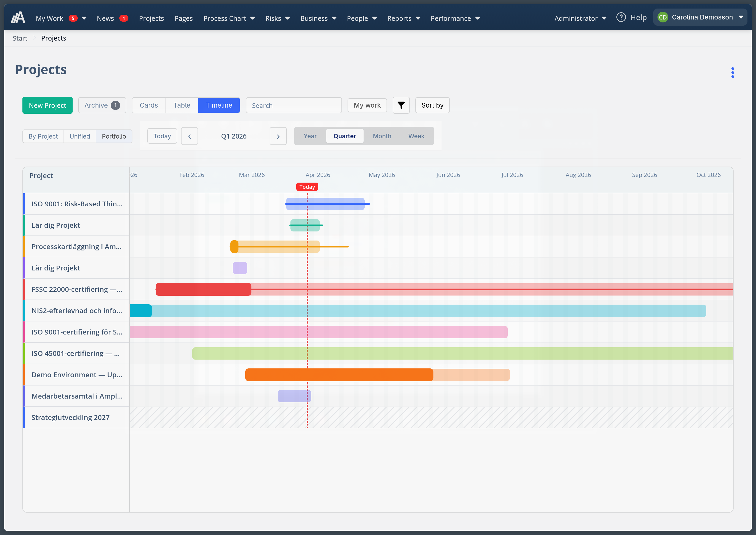Click the red color bar of FSSC 22000-certifiering

tap(203, 289)
